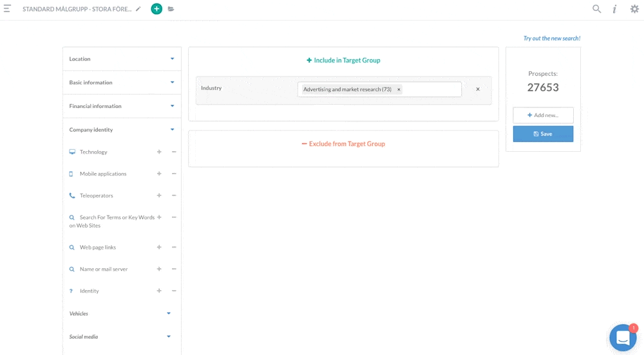The height and width of the screenshot is (355, 644).
Task: Follow 'Try out the new search!' link
Action: click(x=551, y=39)
